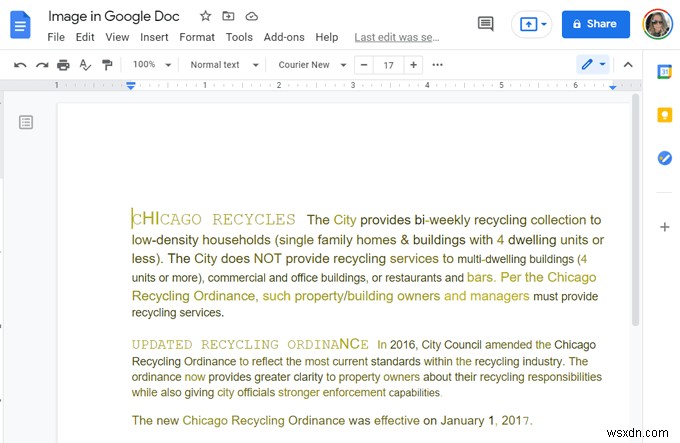This screenshot has width=680, height=443.
Task: Click the undo arrow icon
Action: (20, 65)
